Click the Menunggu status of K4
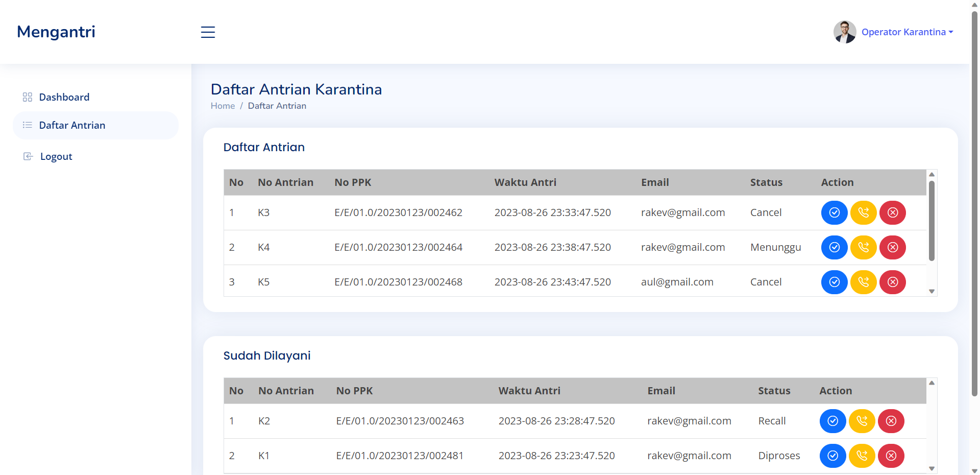 click(776, 248)
